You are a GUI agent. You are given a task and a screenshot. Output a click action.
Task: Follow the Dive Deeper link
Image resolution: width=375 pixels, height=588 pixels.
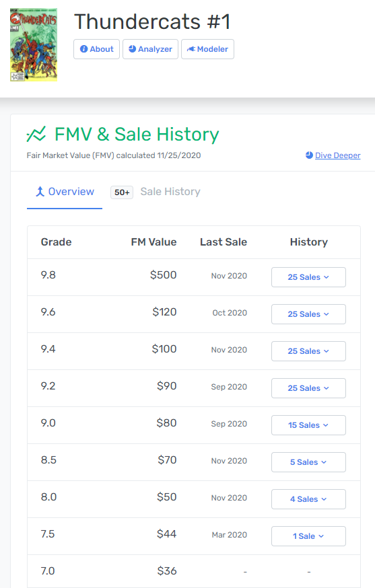(x=337, y=155)
